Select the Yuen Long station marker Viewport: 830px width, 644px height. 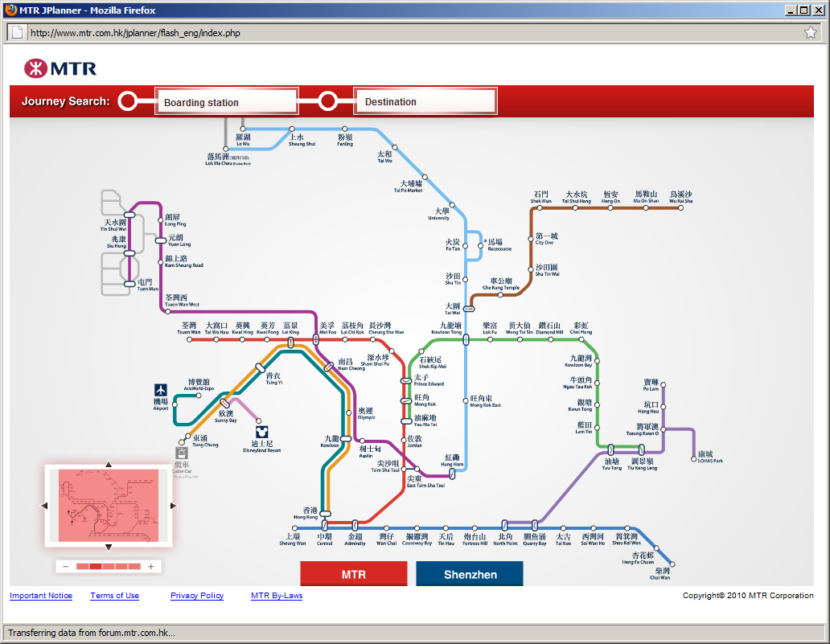161,240
